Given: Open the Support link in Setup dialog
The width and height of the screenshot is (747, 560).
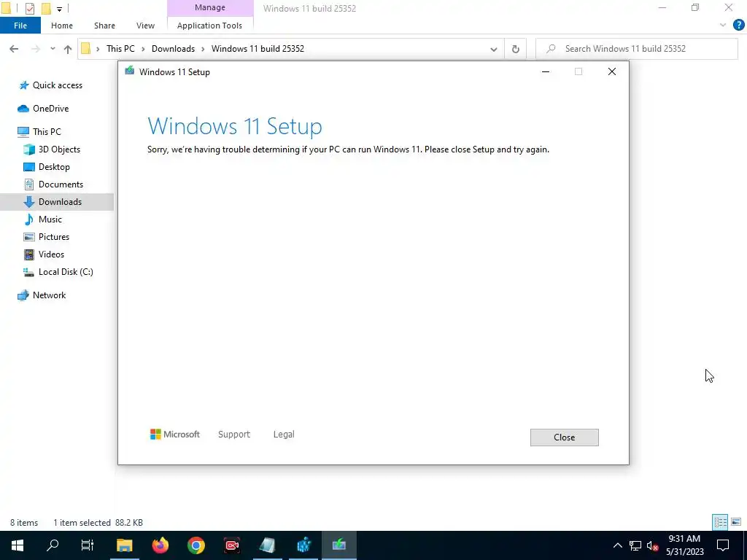Looking at the screenshot, I should tap(234, 435).
